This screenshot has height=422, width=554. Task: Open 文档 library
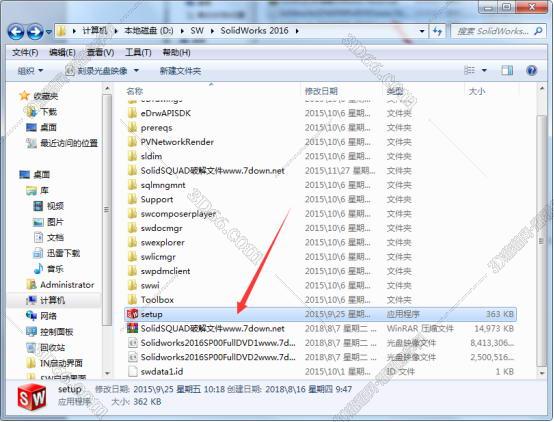point(49,238)
